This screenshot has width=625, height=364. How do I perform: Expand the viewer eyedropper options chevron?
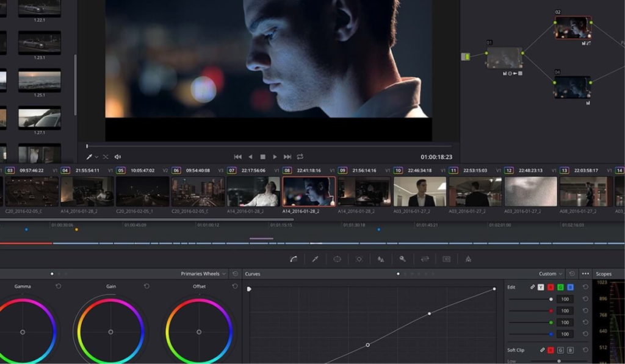(96, 157)
